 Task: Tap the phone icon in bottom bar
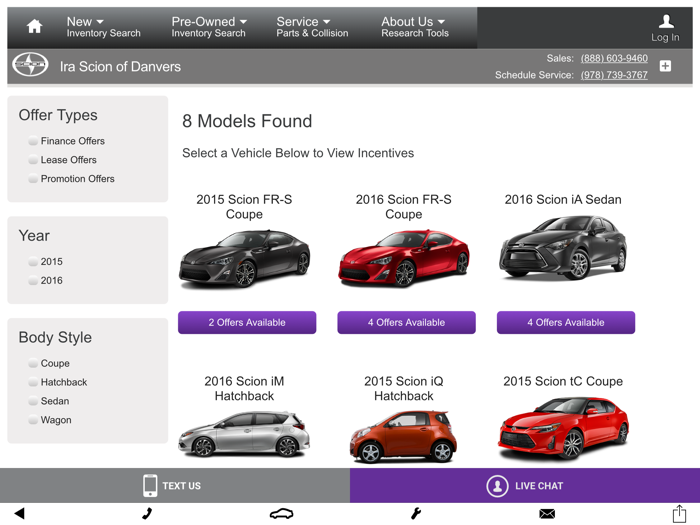[x=147, y=514]
